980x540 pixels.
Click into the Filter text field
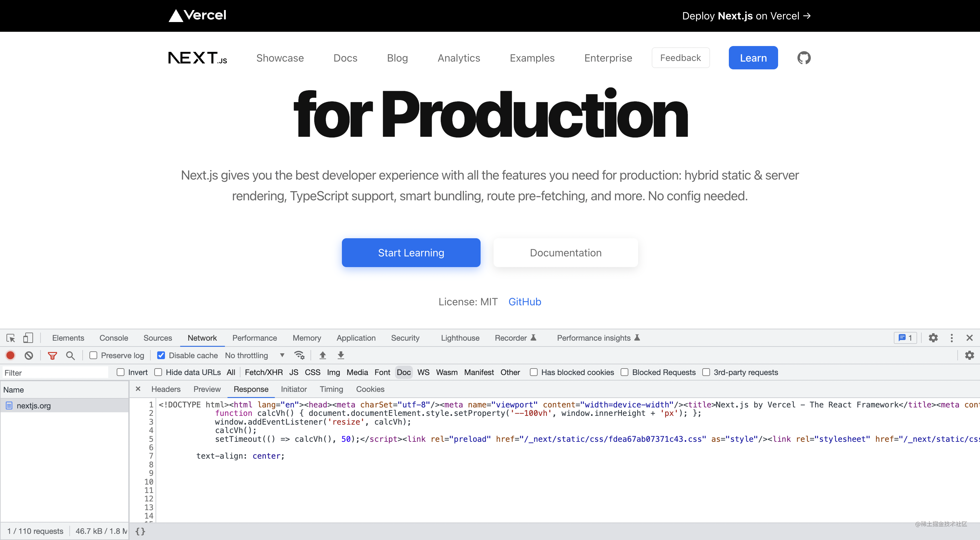(x=55, y=372)
